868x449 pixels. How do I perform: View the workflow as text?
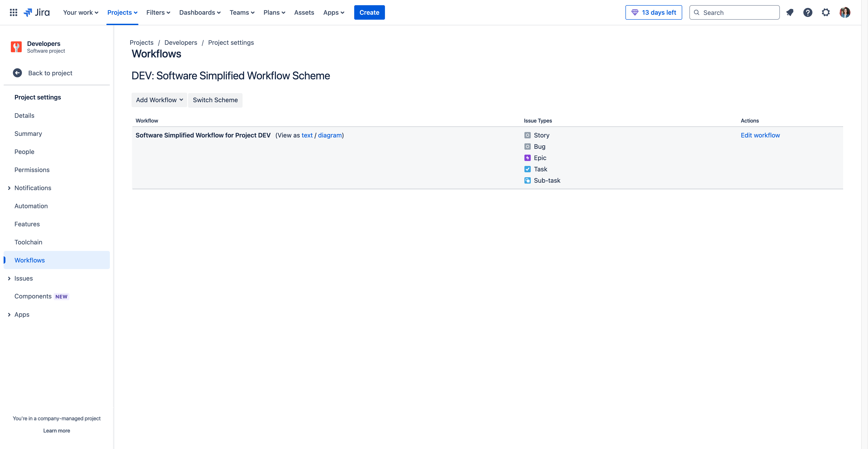click(307, 135)
